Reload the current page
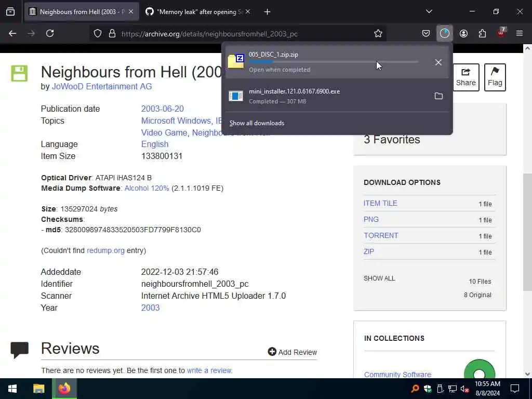The width and height of the screenshot is (532, 399). point(50,33)
